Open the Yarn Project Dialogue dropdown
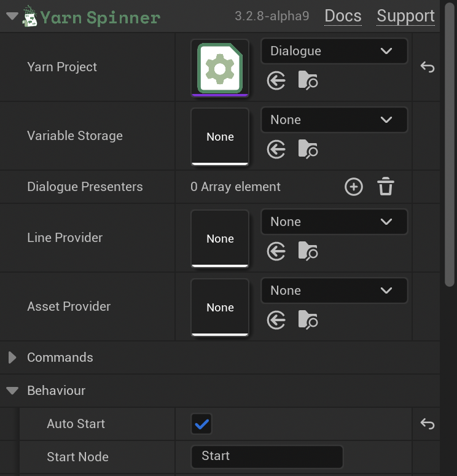This screenshot has width=457, height=476. pyautogui.click(x=334, y=51)
